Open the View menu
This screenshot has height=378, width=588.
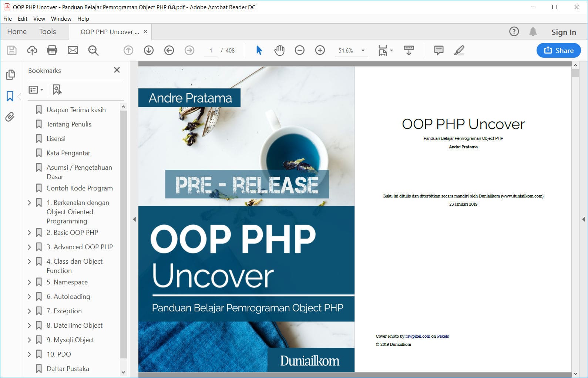[x=39, y=18]
